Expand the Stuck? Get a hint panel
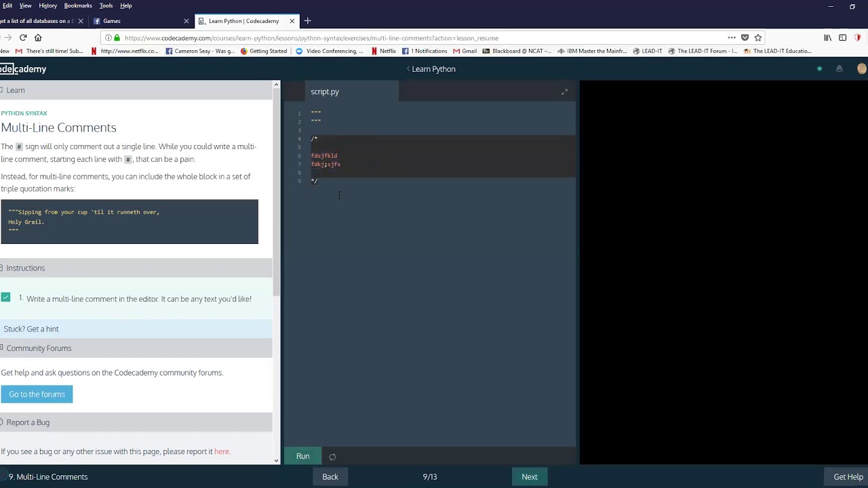The width and height of the screenshot is (868, 488). pos(136,329)
